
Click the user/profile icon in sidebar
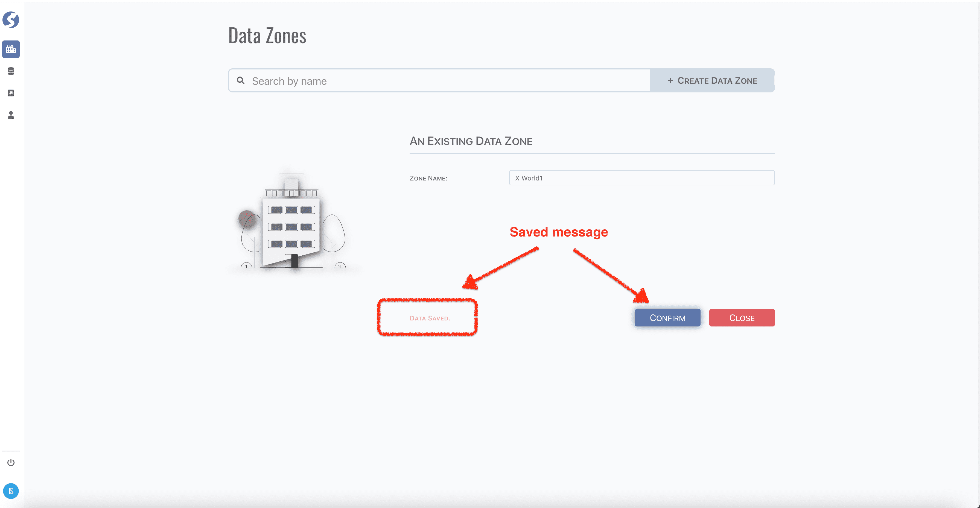point(12,115)
